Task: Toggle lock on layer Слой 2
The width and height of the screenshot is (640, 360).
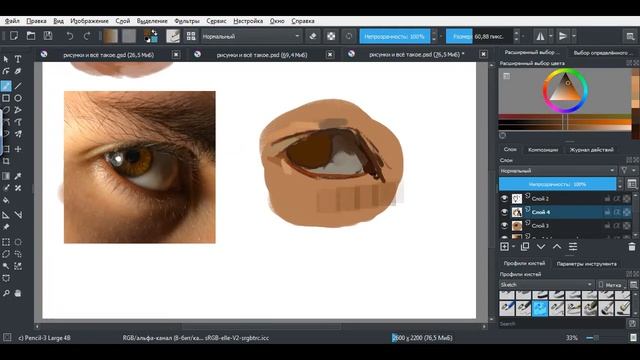Action: click(x=607, y=198)
